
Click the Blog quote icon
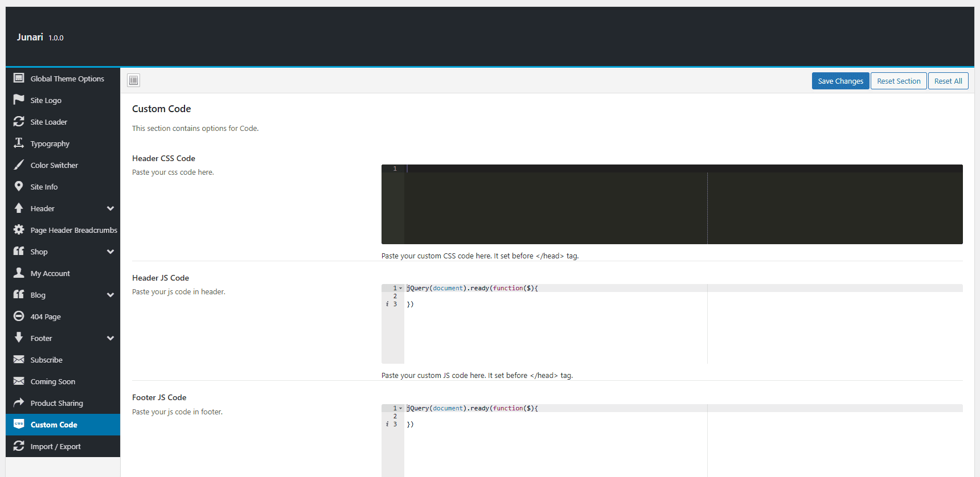19,294
